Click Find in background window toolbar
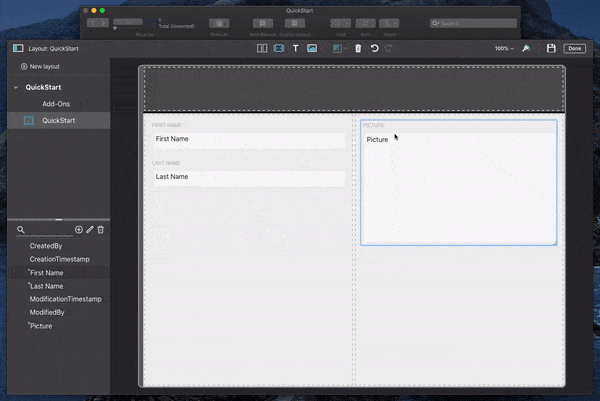600x401 pixels. point(340,24)
